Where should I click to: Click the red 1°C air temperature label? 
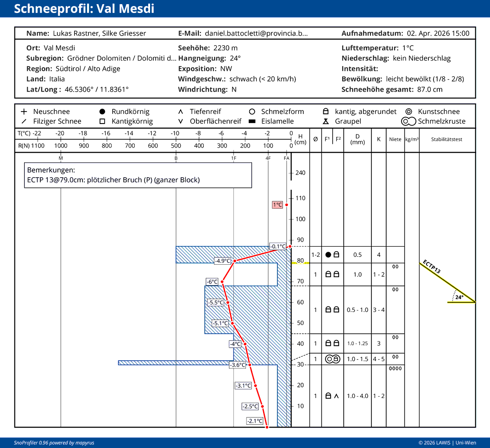[x=277, y=205]
